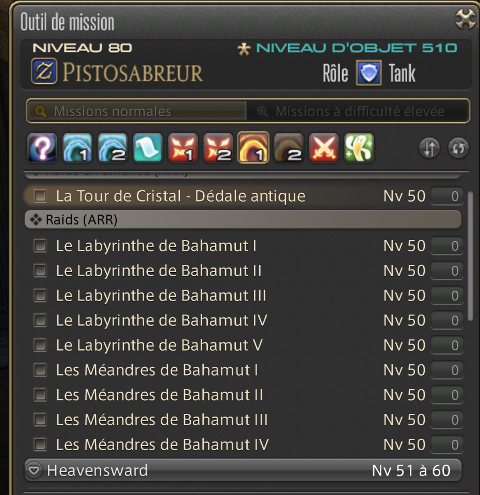Screen dimensions: 480x495
Task: Switch to Missions normales tab
Action: click(137, 111)
